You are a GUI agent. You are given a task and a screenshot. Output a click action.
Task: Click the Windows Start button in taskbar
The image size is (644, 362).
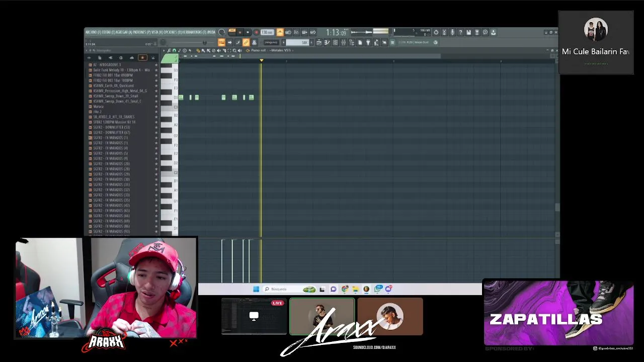click(x=256, y=289)
